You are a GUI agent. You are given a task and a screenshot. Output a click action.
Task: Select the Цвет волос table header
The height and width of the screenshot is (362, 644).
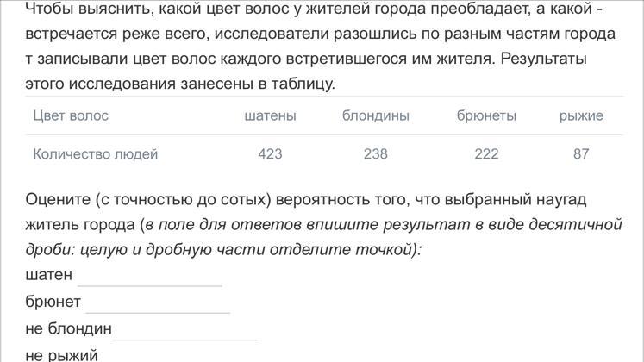(71, 115)
